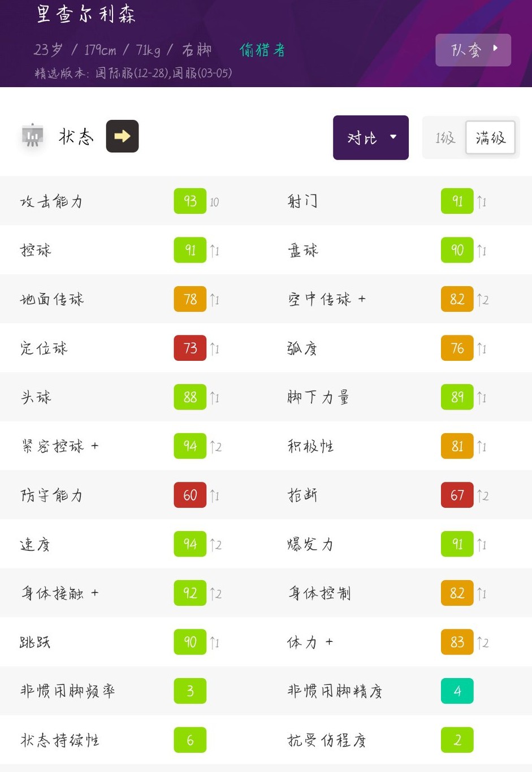Image resolution: width=532 pixels, height=772 pixels.
Task: Click the teal 4 非惯用脚精度 badge
Action: 457,691
